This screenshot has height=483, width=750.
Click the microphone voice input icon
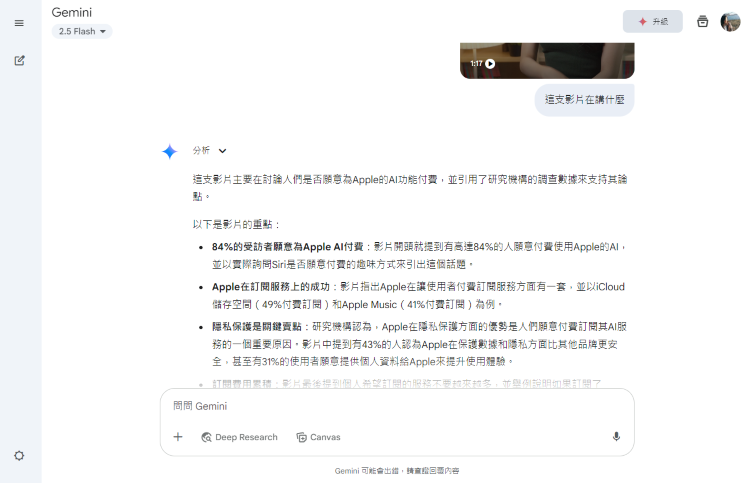click(x=616, y=437)
